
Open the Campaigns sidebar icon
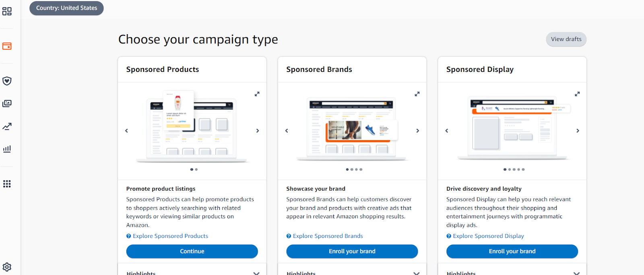click(x=7, y=46)
